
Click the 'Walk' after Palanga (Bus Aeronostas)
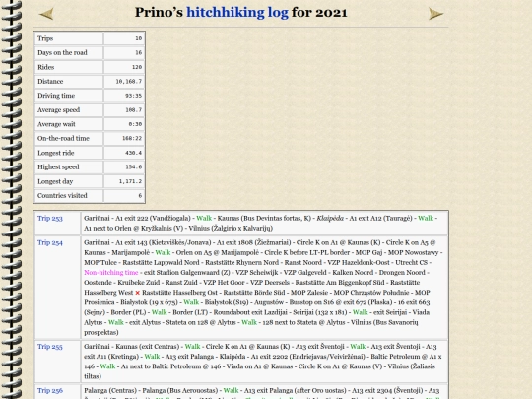232,390
